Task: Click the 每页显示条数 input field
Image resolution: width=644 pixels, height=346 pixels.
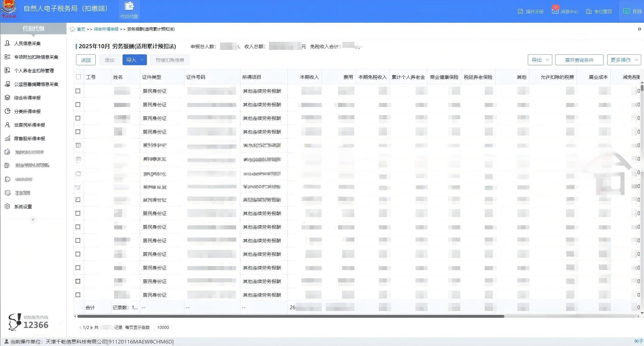Action: pyautogui.click(x=163, y=328)
